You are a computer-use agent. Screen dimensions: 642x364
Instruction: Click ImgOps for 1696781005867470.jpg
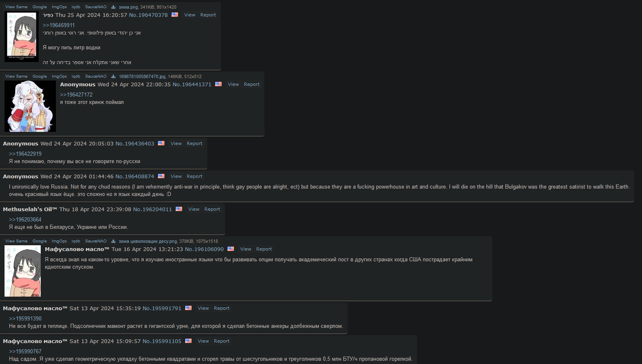click(x=59, y=76)
